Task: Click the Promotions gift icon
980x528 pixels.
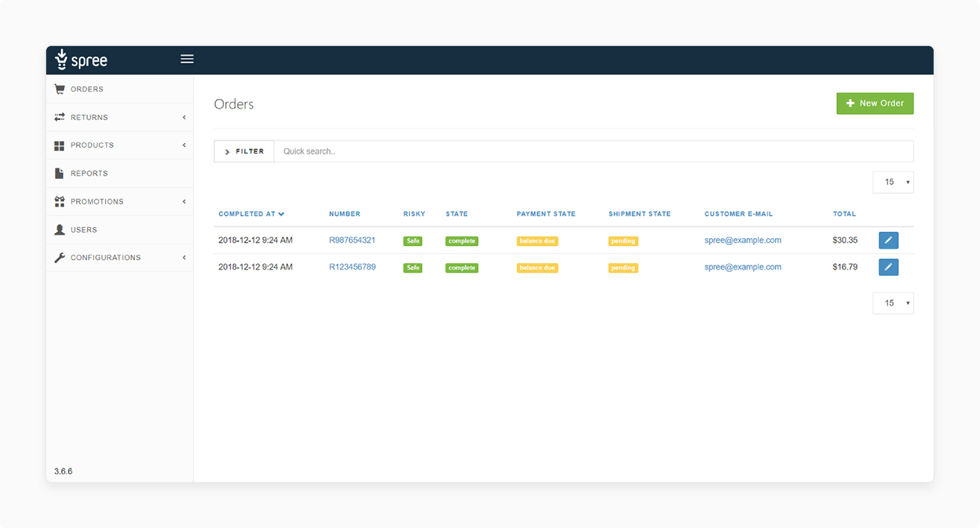Action: click(x=59, y=201)
